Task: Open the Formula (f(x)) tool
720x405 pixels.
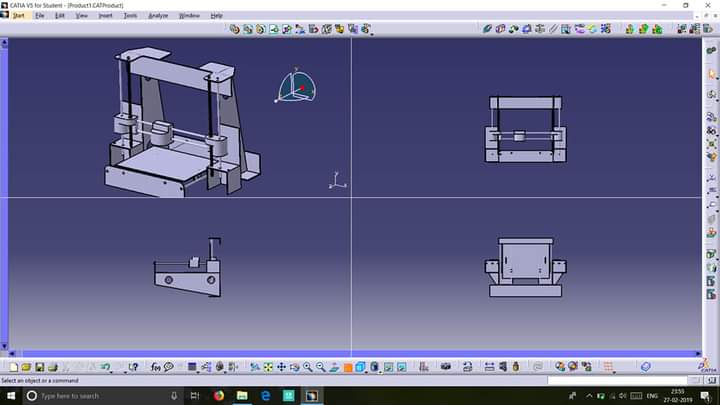Action: tap(156, 367)
